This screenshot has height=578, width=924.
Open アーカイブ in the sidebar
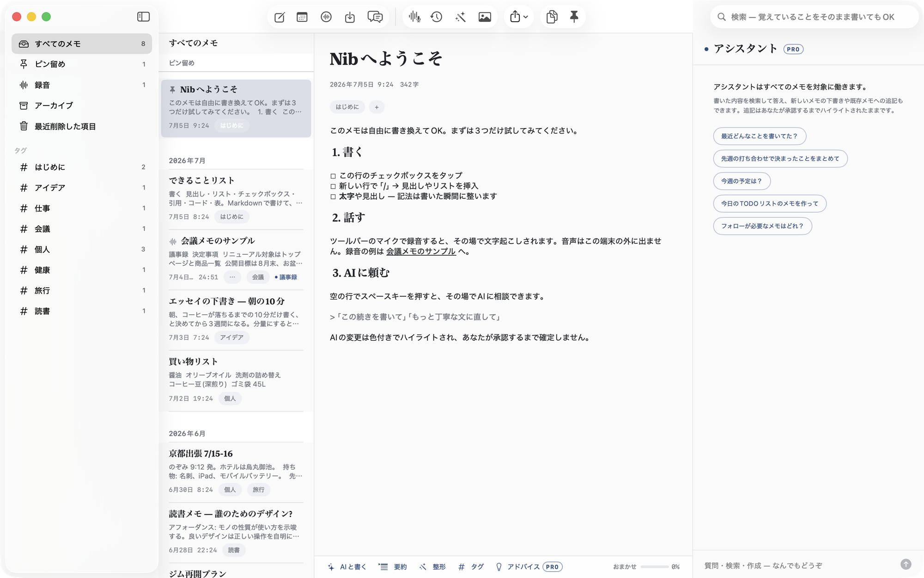[82, 105]
